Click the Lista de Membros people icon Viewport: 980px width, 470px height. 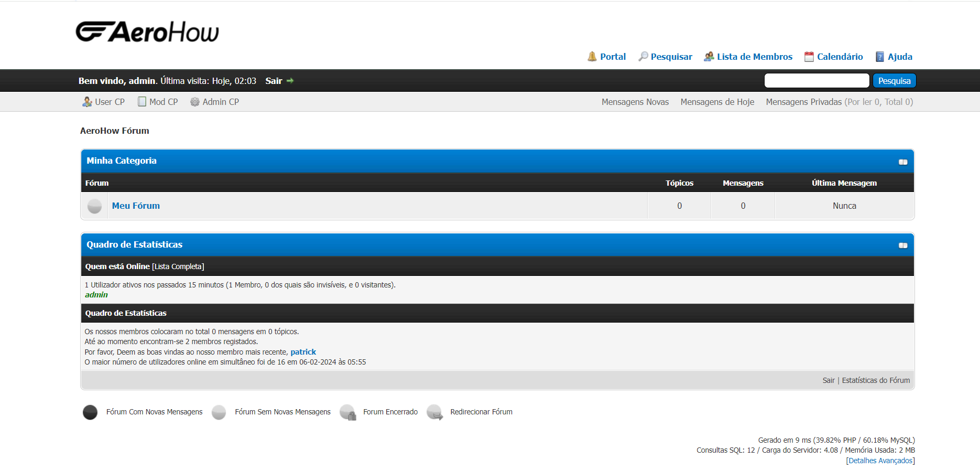tap(709, 57)
